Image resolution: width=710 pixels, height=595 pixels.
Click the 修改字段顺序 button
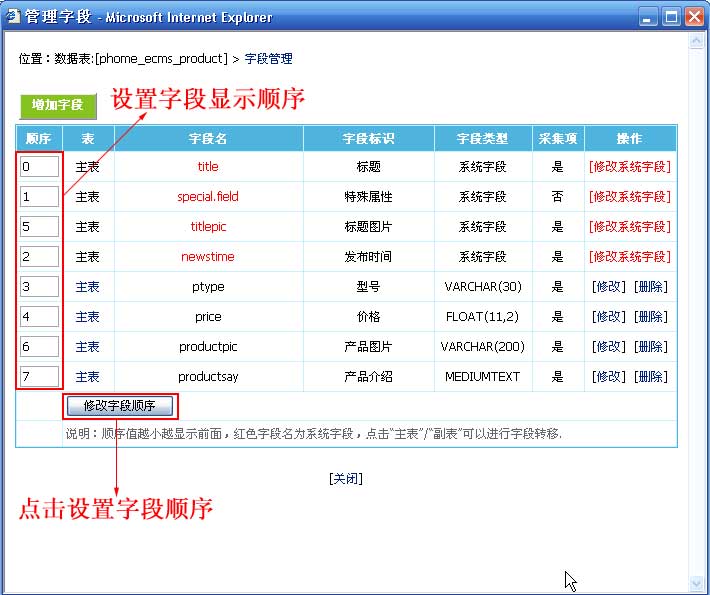click(x=119, y=406)
